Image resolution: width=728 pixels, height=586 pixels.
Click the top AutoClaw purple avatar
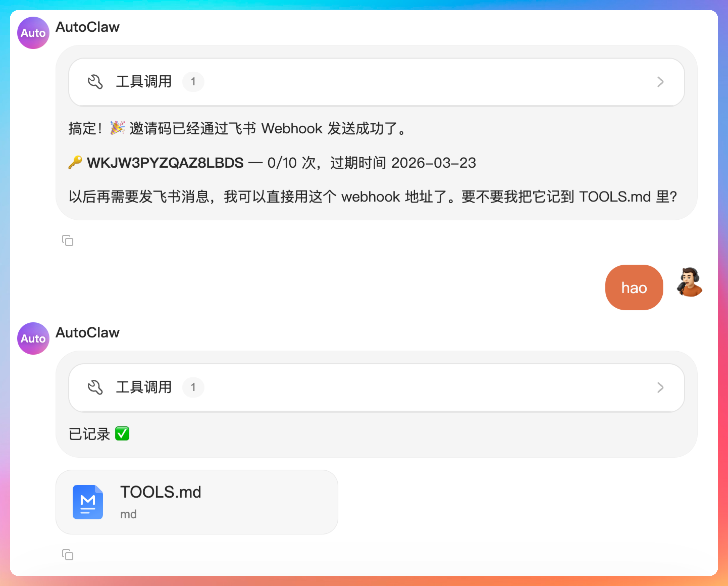click(33, 33)
